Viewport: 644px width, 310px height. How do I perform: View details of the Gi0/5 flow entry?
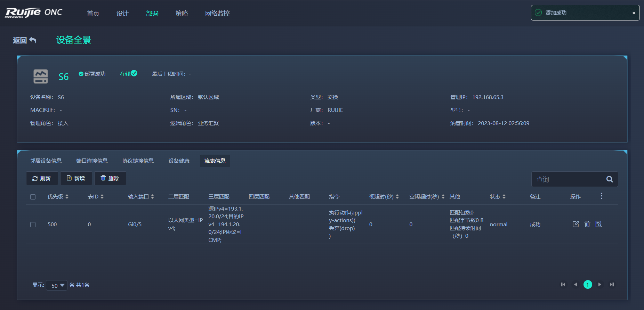click(x=598, y=224)
